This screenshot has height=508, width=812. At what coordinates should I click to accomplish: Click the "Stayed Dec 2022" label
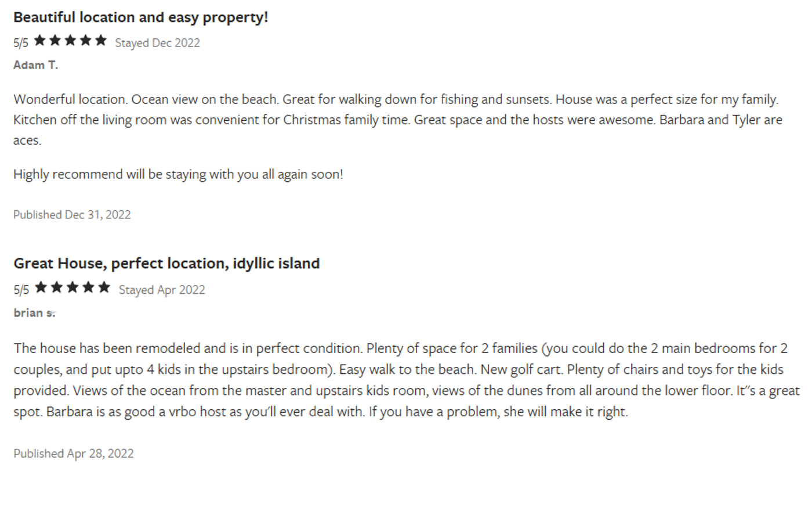pos(157,43)
